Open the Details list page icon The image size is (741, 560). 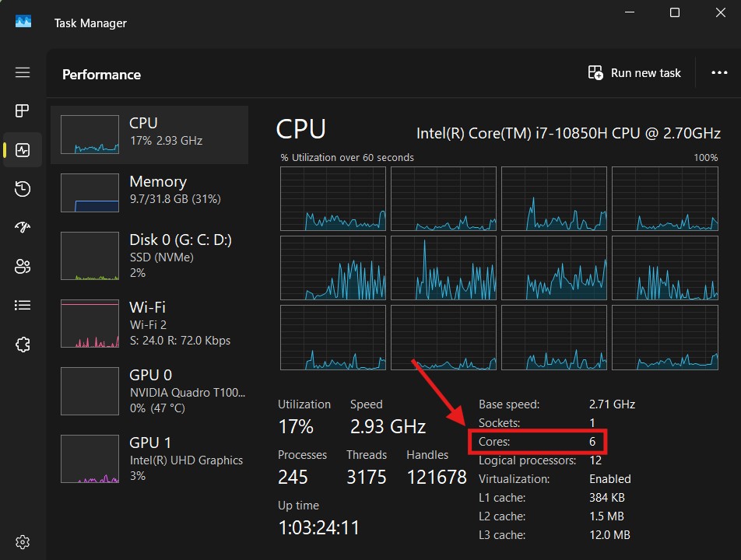coord(23,305)
